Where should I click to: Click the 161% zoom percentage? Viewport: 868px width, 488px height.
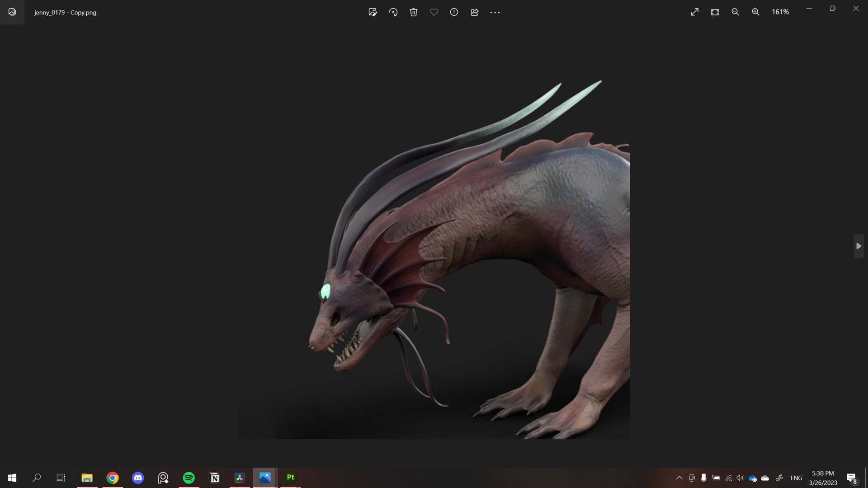(x=780, y=12)
